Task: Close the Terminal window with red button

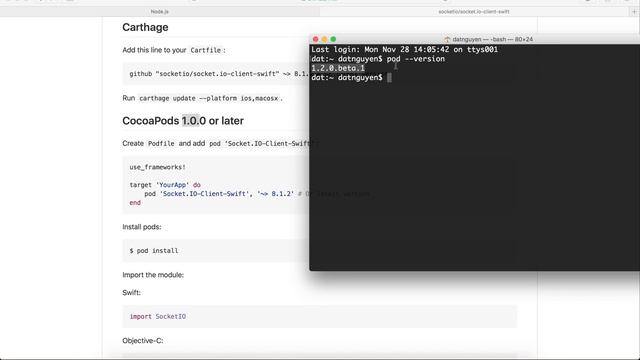Action: coord(316,39)
